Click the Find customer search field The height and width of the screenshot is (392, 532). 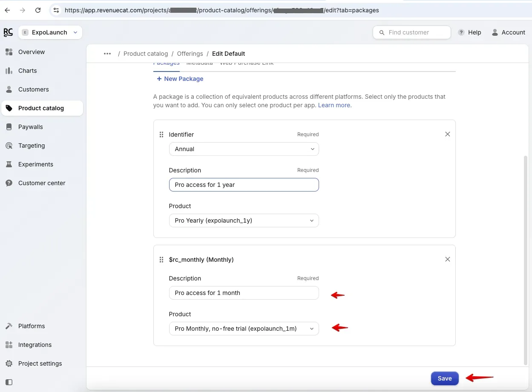411,32
